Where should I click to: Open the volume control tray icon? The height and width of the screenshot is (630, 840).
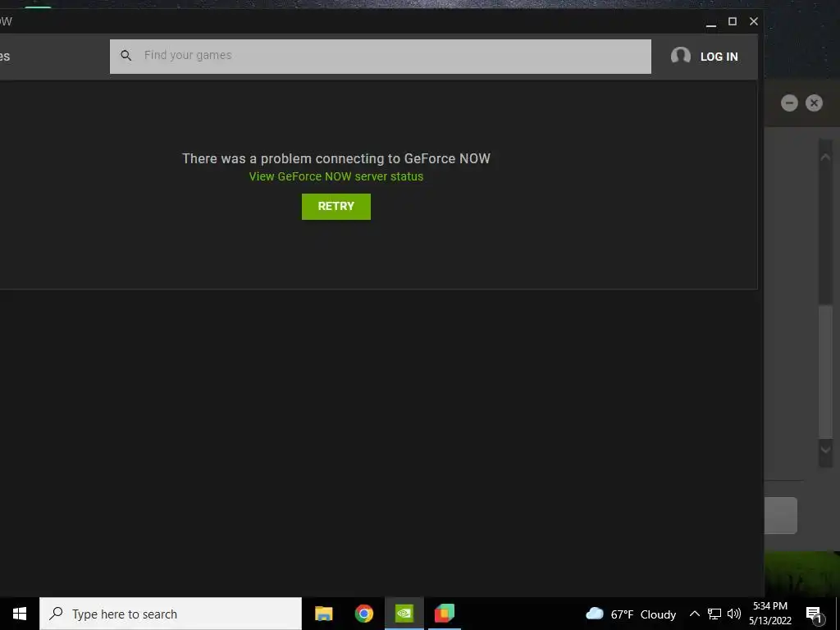point(734,614)
